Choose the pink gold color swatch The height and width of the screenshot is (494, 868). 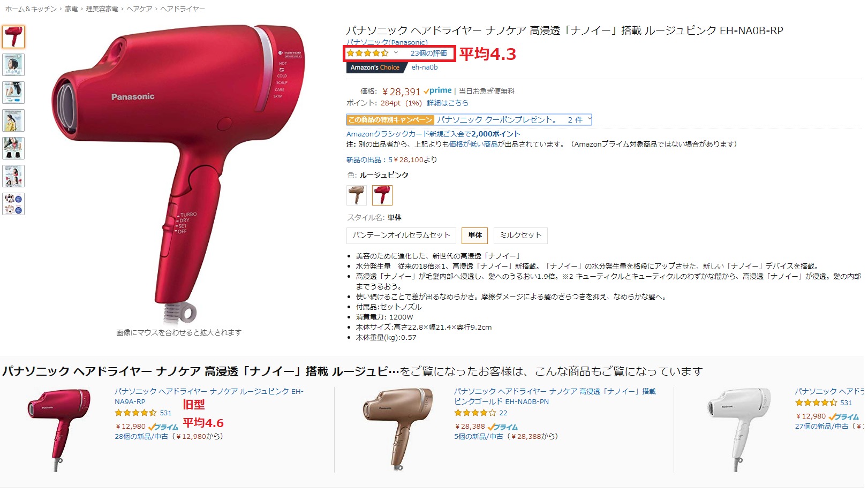point(357,195)
